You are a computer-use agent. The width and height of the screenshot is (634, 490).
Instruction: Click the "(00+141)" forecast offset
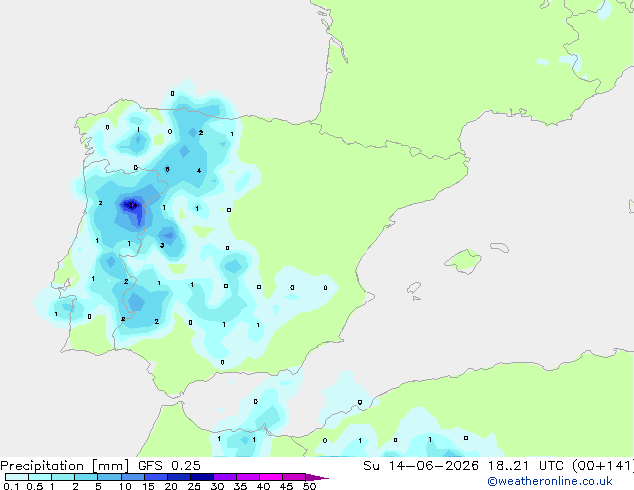603,466
